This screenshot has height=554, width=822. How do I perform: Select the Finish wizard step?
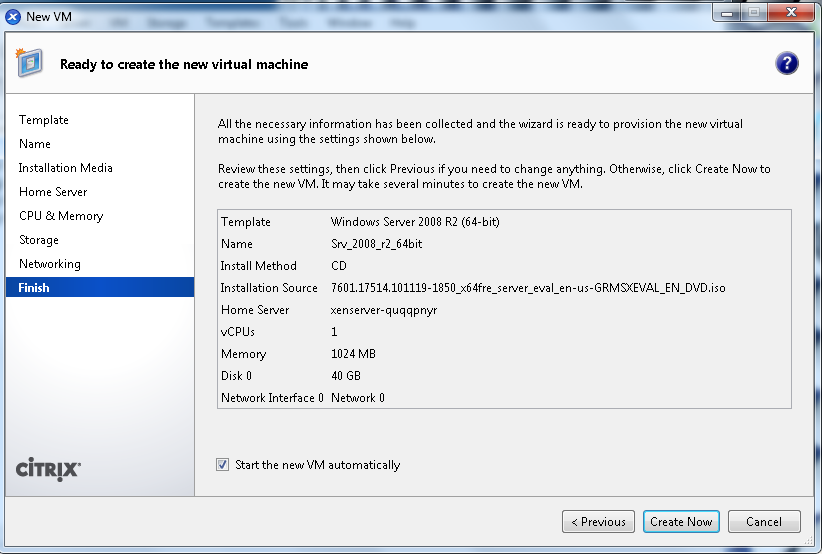point(100,287)
